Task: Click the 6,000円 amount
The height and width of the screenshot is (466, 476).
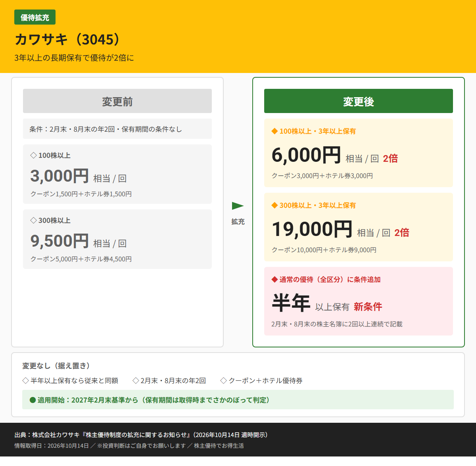Action: 306,155
